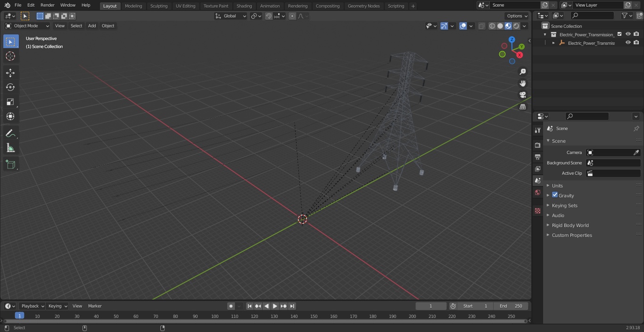The height and width of the screenshot is (332, 644).
Task: Switch to the Shading workspace tab
Action: click(x=244, y=6)
